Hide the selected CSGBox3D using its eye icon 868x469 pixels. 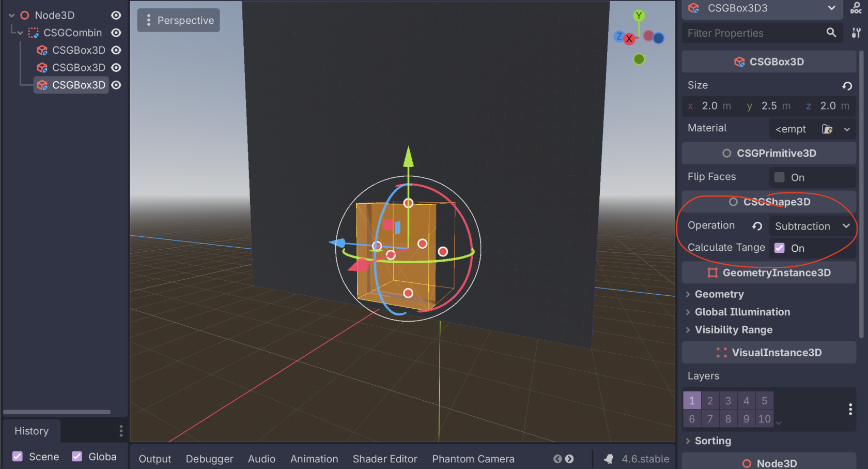click(116, 85)
